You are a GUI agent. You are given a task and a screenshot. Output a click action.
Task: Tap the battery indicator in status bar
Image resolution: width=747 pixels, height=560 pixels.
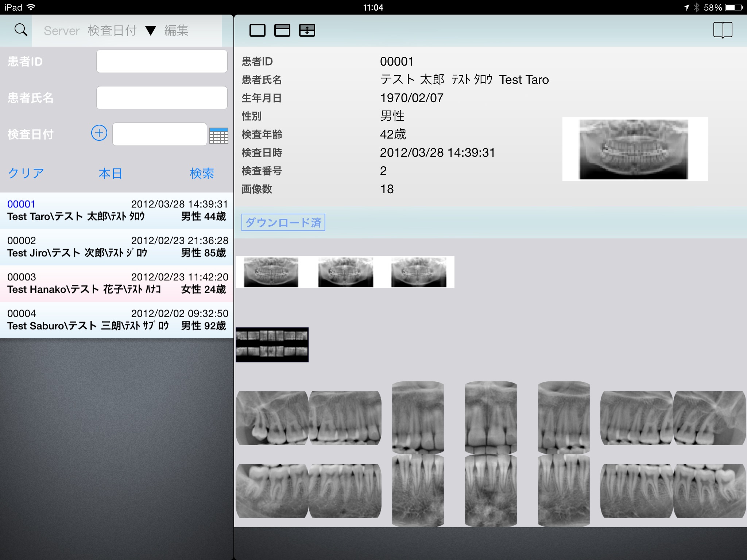coord(734,7)
